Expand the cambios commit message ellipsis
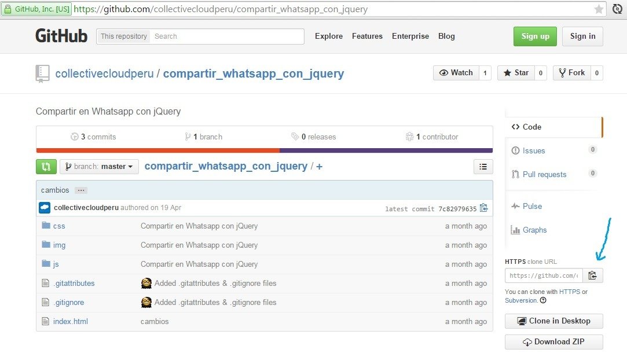 tap(81, 190)
